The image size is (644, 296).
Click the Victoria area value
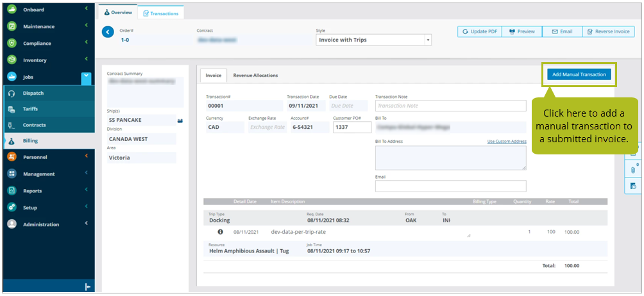(119, 158)
